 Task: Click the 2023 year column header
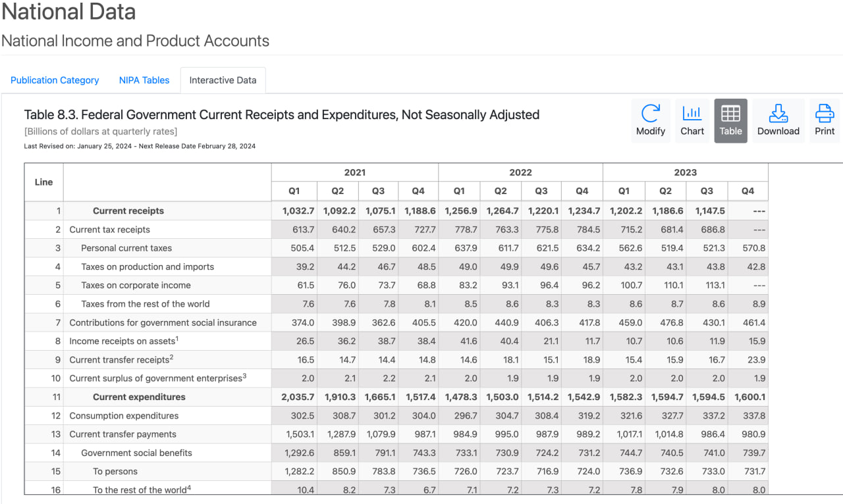coord(686,172)
